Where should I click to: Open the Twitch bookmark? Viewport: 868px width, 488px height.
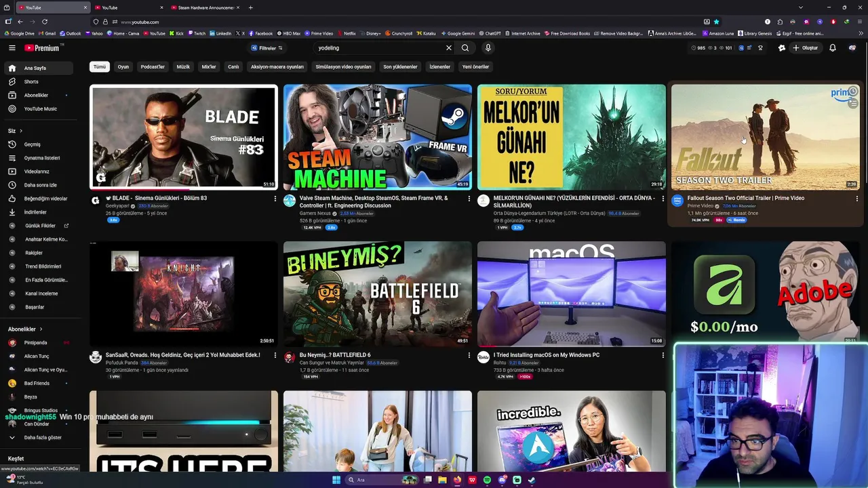click(197, 33)
